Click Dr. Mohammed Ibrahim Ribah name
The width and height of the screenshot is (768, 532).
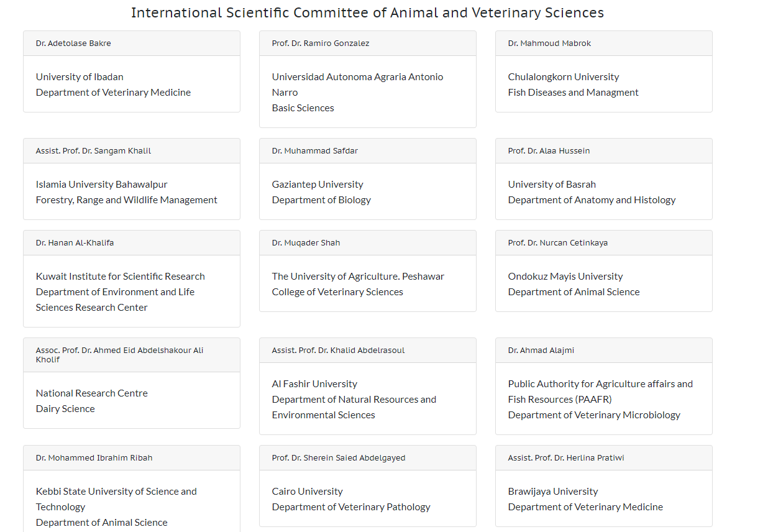[94, 458]
